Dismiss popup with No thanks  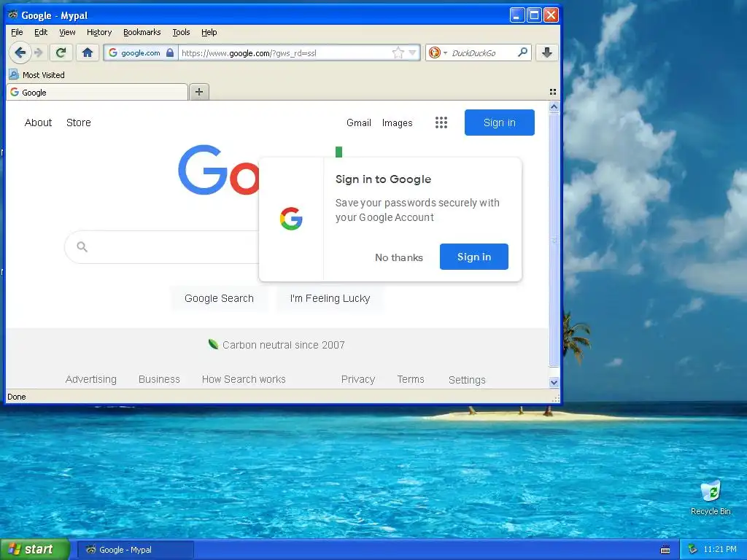(x=399, y=257)
